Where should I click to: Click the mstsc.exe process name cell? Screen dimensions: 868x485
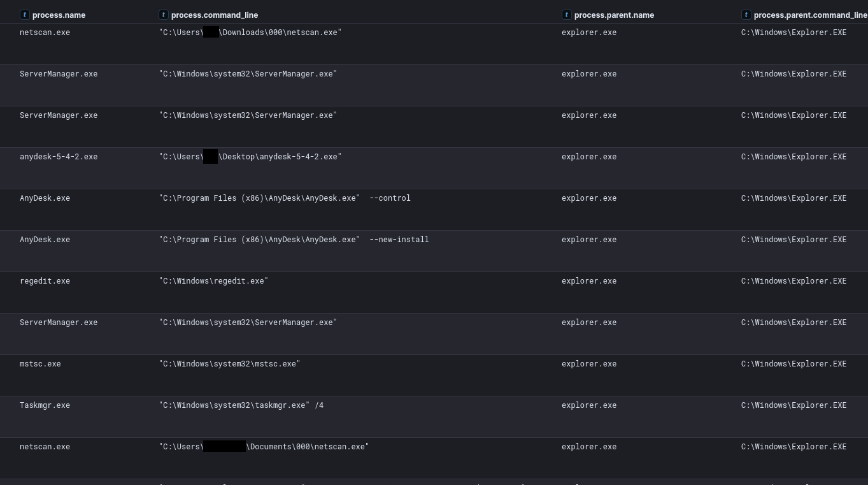pyautogui.click(x=40, y=364)
